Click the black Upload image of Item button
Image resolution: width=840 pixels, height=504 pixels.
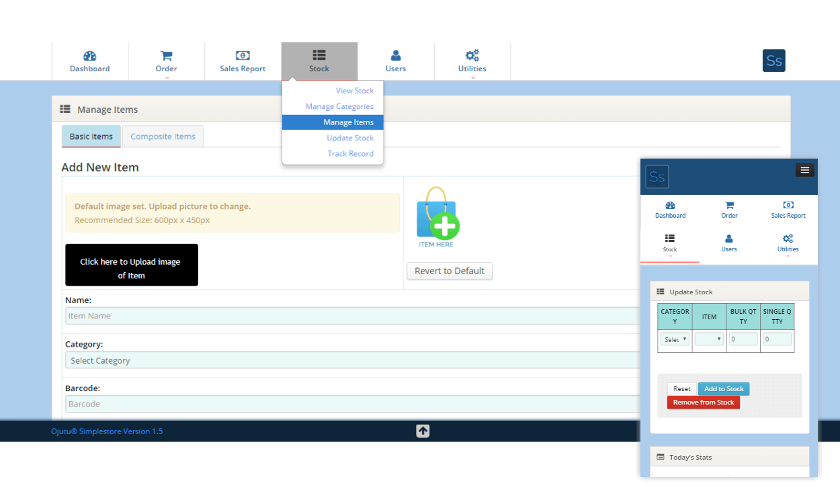click(x=132, y=265)
